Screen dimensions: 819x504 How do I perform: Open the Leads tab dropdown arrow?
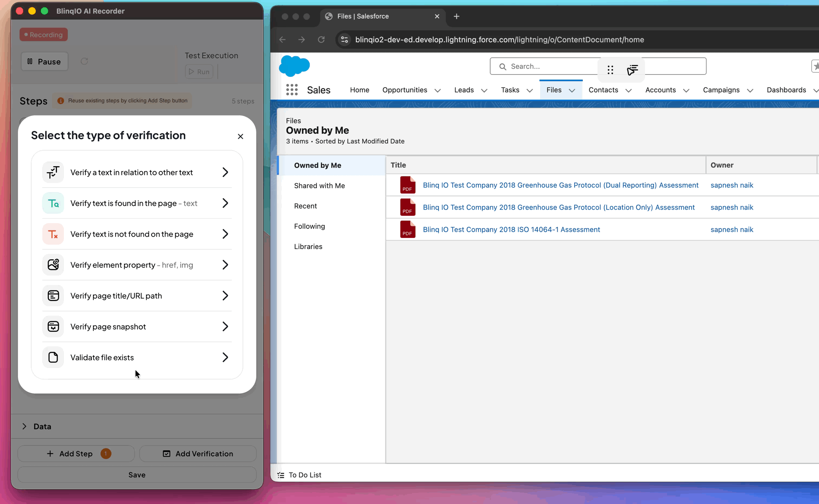click(x=484, y=90)
